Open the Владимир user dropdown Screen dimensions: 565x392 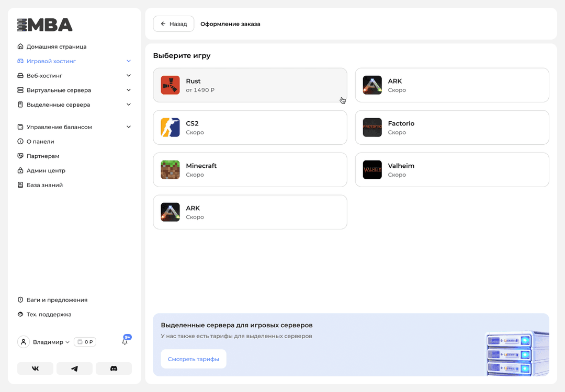click(51, 342)
